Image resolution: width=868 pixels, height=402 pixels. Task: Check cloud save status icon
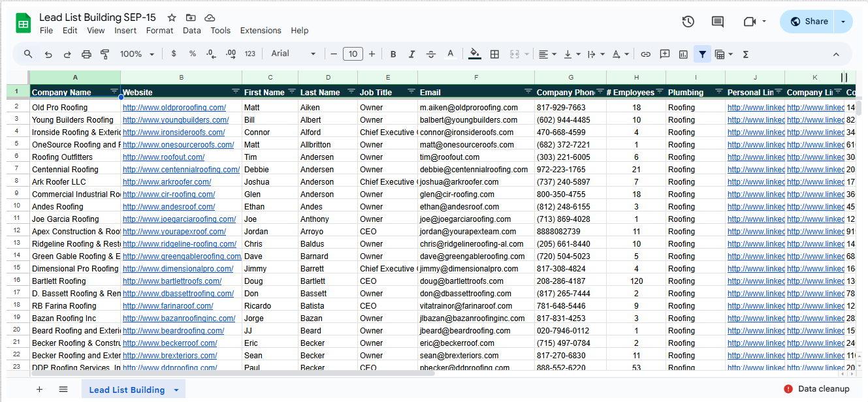click(x=210, y=18)
